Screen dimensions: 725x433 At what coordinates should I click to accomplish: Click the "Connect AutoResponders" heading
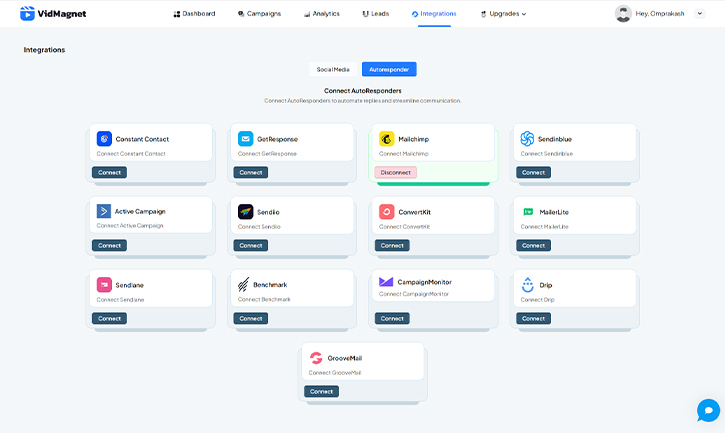tap(362, 91)
